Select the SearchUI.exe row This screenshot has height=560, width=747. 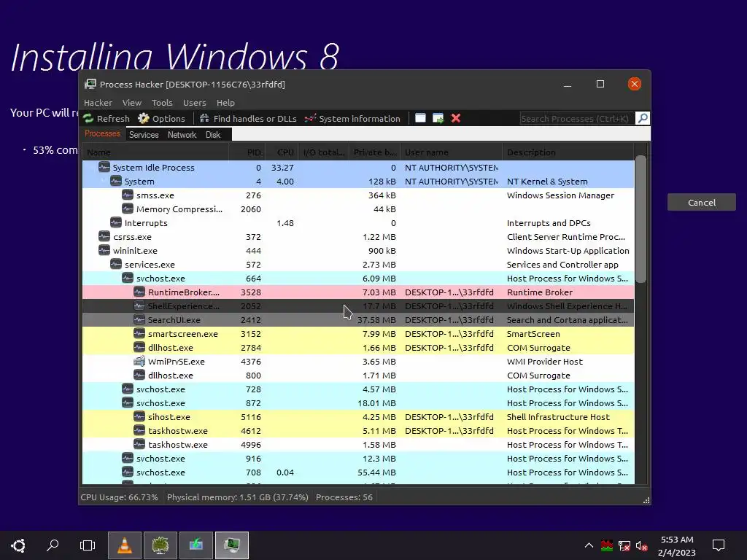[x=357, y=319]
